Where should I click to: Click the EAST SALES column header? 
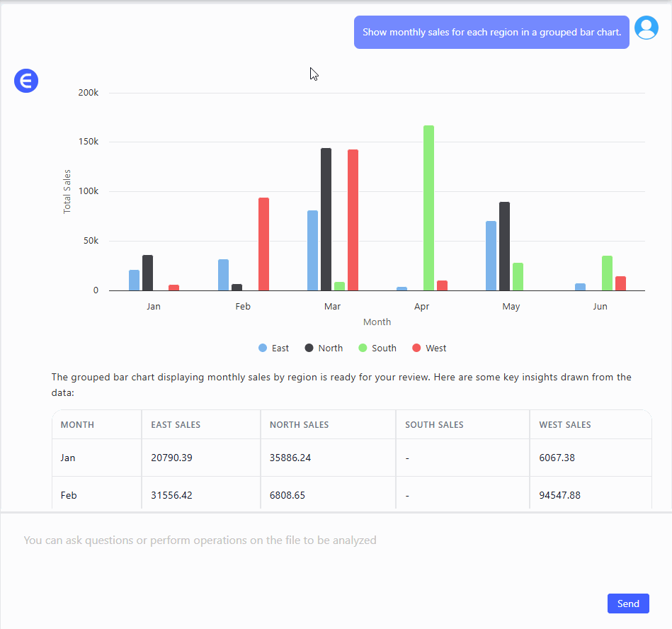[x=176, y=425]
